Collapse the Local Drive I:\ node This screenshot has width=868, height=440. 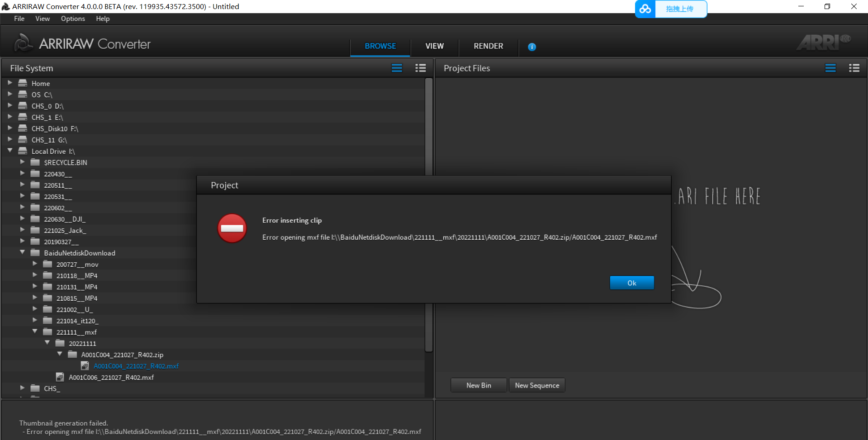[10, 151]
